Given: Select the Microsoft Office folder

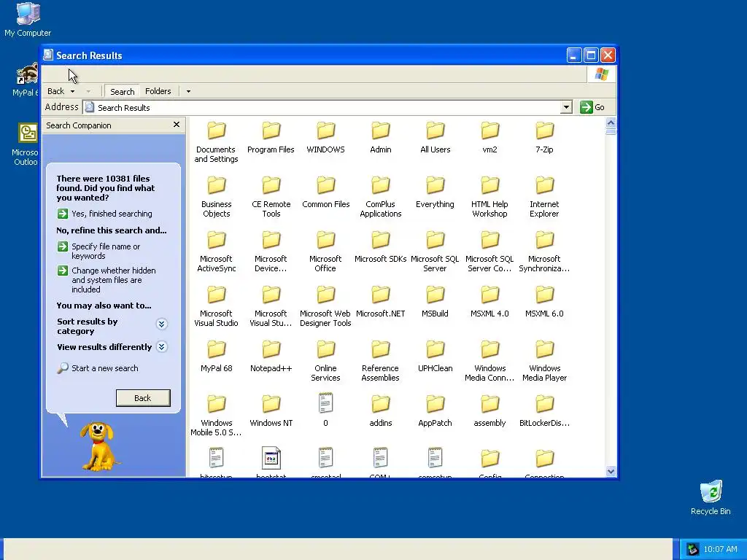Looking at the screenshot, I should [x=326, y=252].
